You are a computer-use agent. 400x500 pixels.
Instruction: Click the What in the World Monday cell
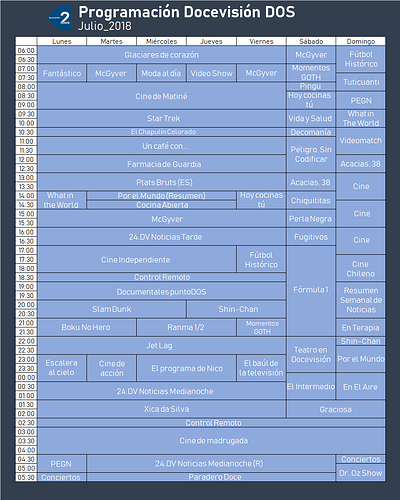click(62, 200)
